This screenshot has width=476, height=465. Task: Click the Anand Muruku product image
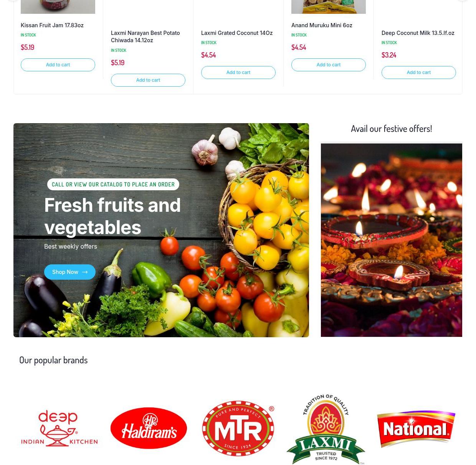click(329, 7)
